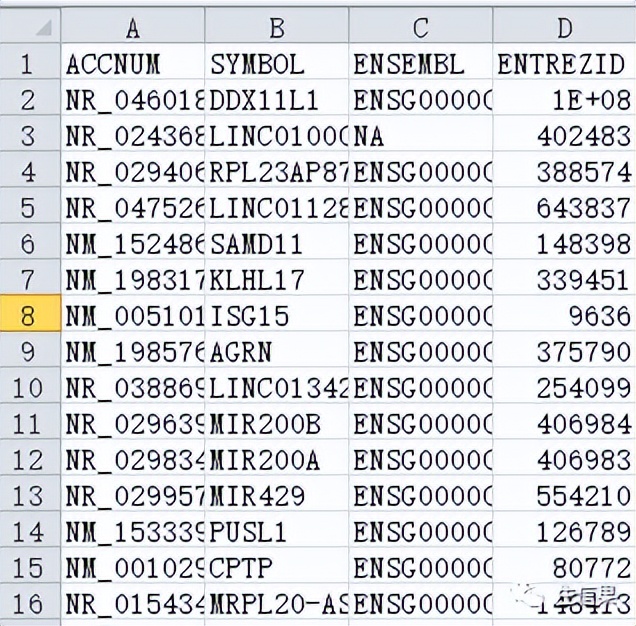Select cell containing SAMD11
The image size is (636, 626).
pyautogui.click(x=277, y=241)
